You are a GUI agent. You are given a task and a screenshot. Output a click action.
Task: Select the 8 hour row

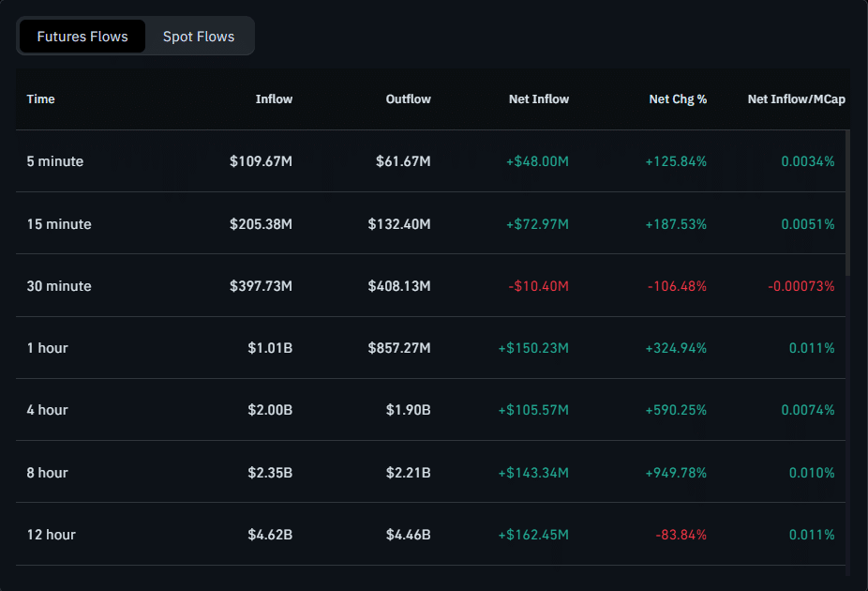(x=47, y=473)
